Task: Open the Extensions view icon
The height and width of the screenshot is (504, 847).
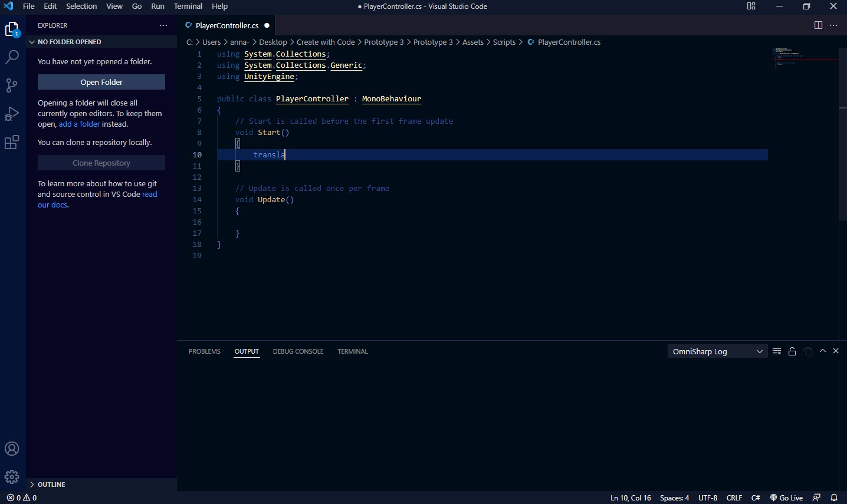Action: [12, 142]
